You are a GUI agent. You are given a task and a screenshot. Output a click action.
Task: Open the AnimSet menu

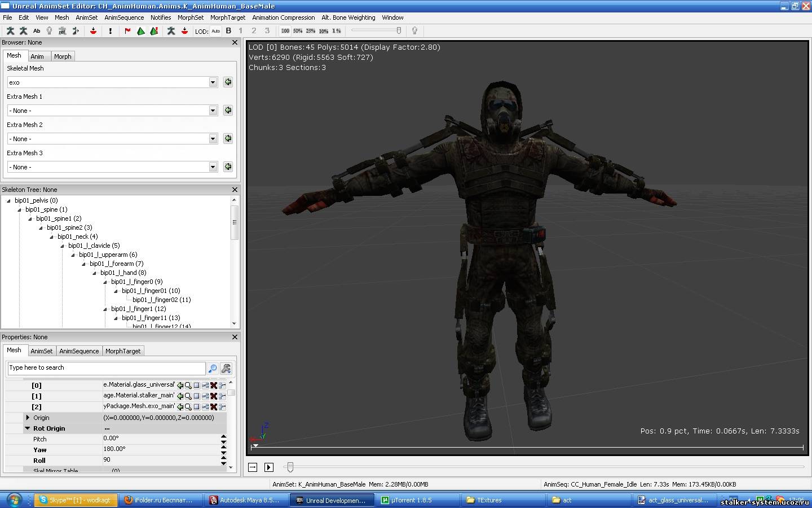coord(87,17)
